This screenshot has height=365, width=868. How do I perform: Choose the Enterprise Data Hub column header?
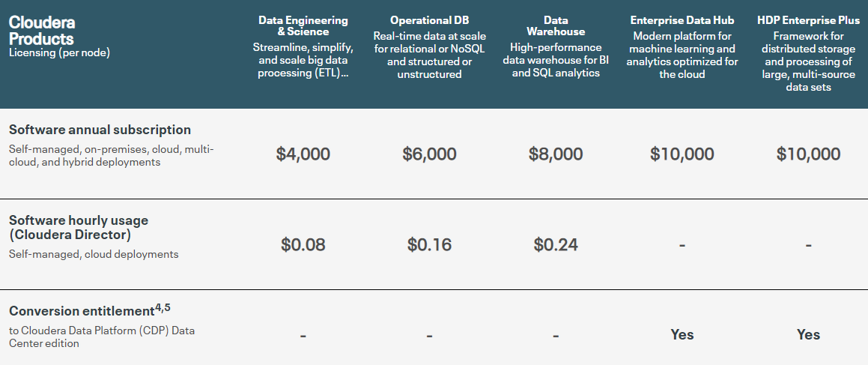[682, 20]
